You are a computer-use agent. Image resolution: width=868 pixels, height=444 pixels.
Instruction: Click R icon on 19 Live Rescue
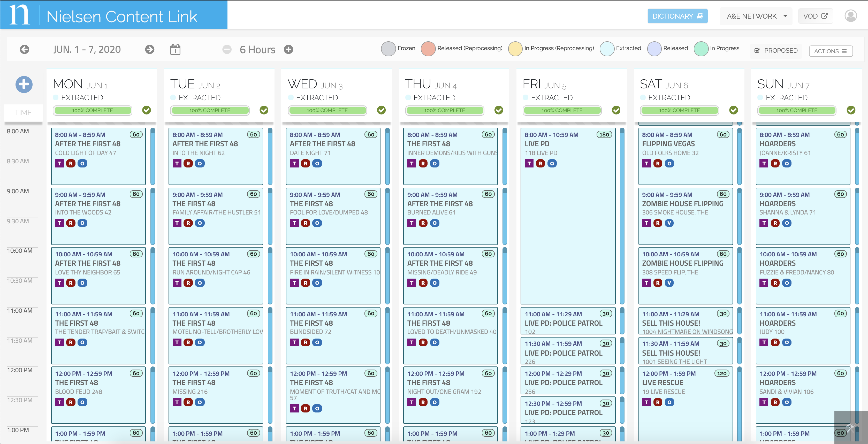tap(658, 402)
